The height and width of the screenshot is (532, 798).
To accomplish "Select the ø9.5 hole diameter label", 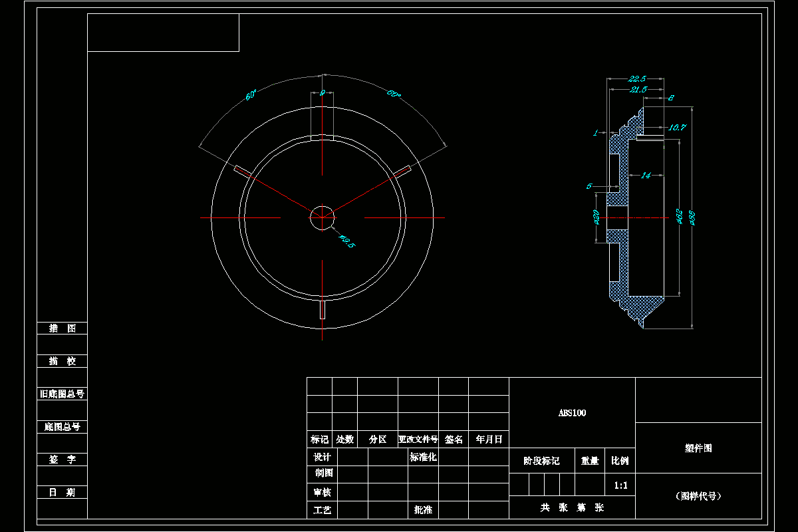I will pos(347,241).
